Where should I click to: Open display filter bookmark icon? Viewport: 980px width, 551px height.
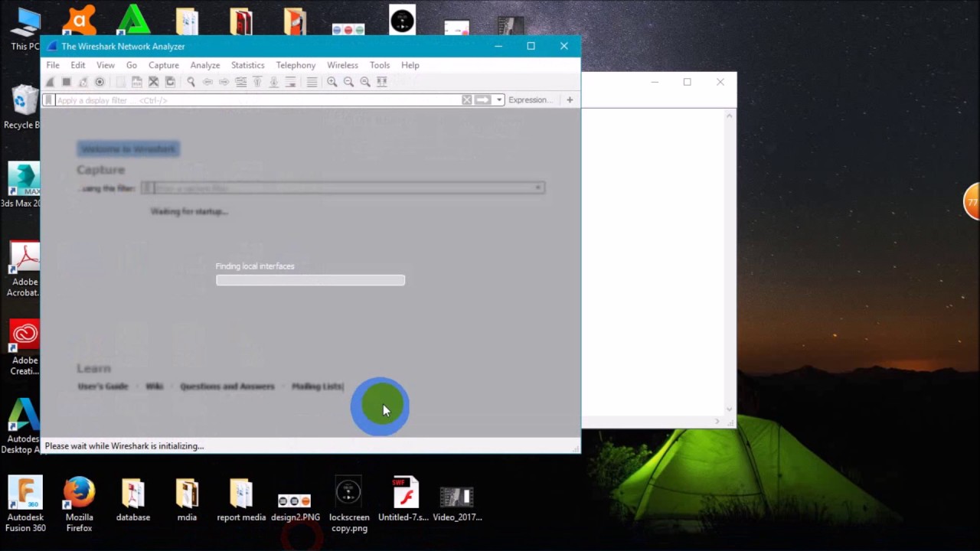pyautogui.click(x=49, y=100)
